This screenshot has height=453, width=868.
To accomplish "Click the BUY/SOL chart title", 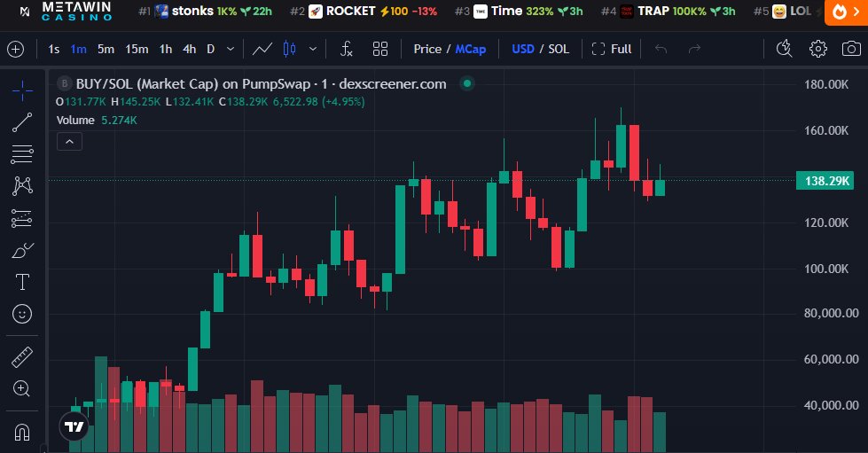I will pos(262,84).
